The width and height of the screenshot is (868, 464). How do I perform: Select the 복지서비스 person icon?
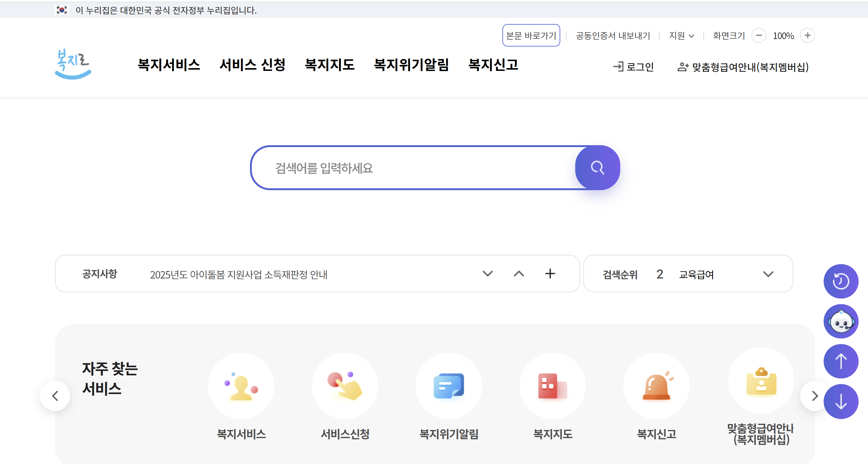241,386
